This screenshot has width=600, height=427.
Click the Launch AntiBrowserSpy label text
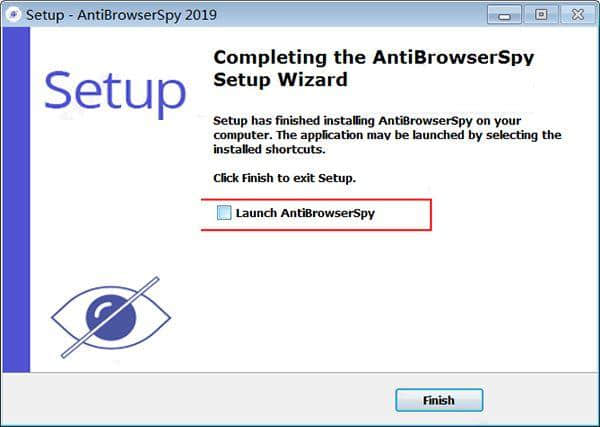305,213
